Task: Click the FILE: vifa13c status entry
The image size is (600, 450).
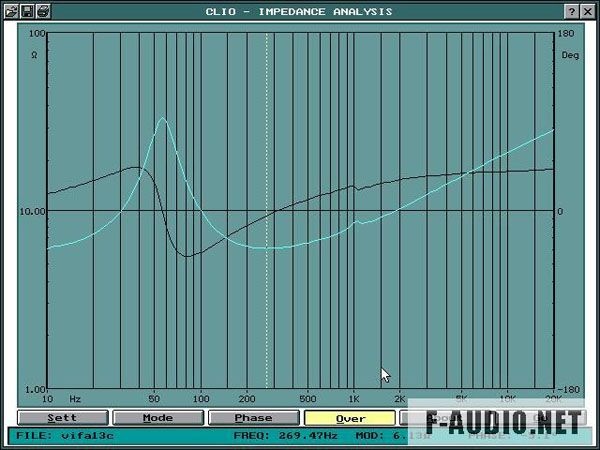Action: 65,435
